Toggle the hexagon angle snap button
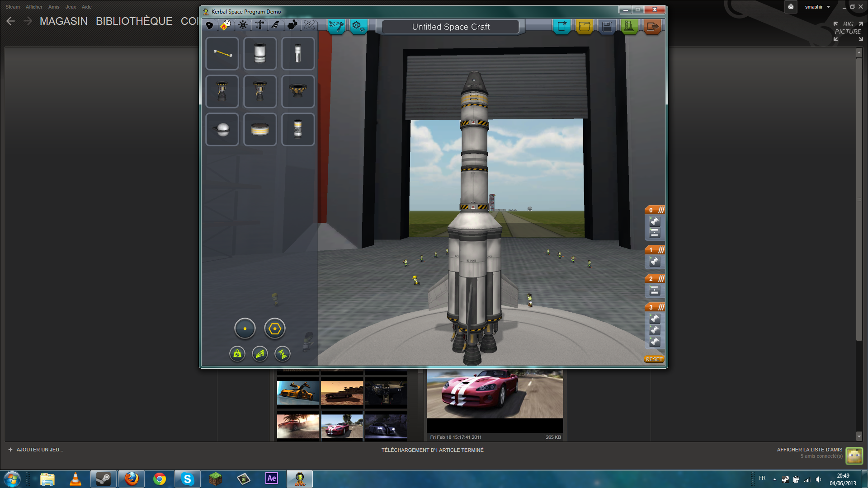 click(275, 328)
